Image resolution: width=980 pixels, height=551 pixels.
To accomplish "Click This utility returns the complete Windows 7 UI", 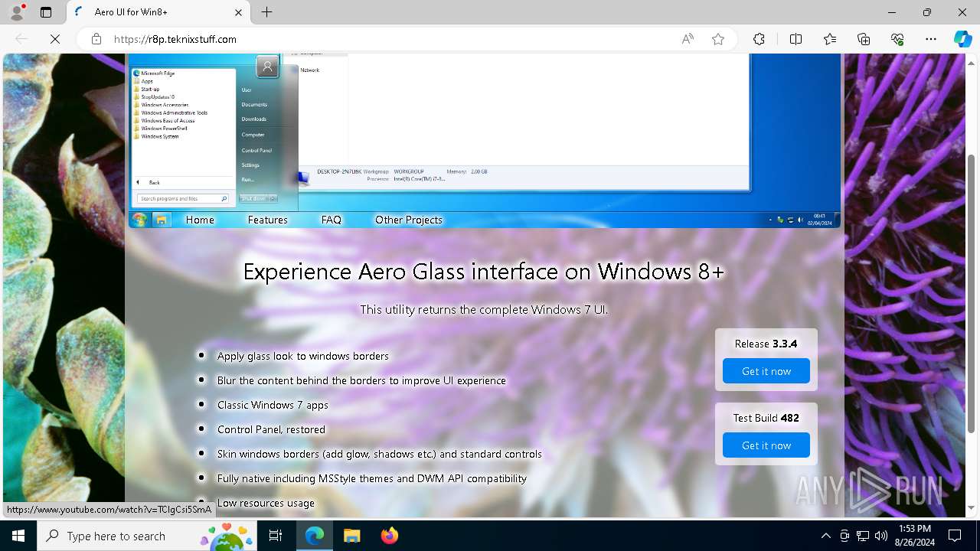I will (x=484, y=310).
